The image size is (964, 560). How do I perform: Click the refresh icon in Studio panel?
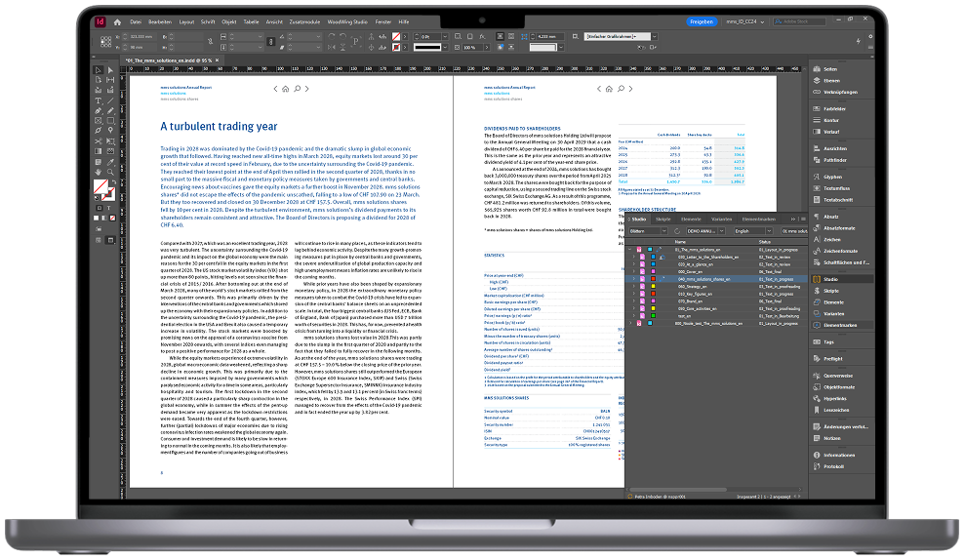coord(677,232)
